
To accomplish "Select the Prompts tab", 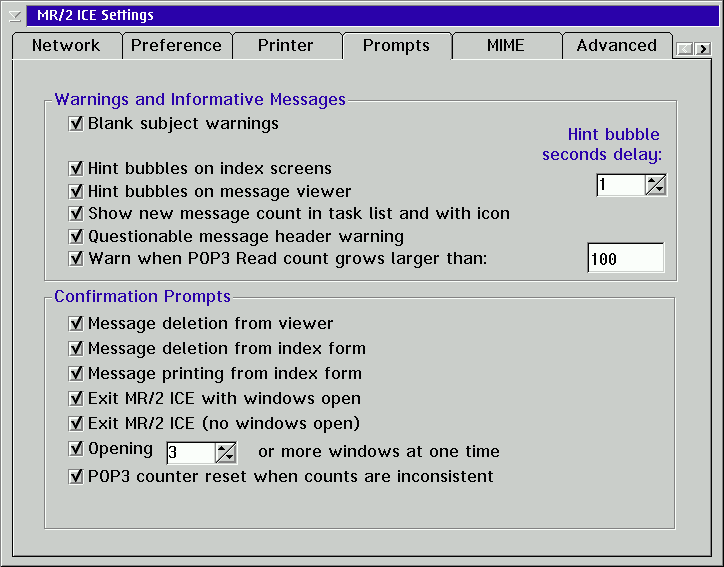I will click(396, 46).
